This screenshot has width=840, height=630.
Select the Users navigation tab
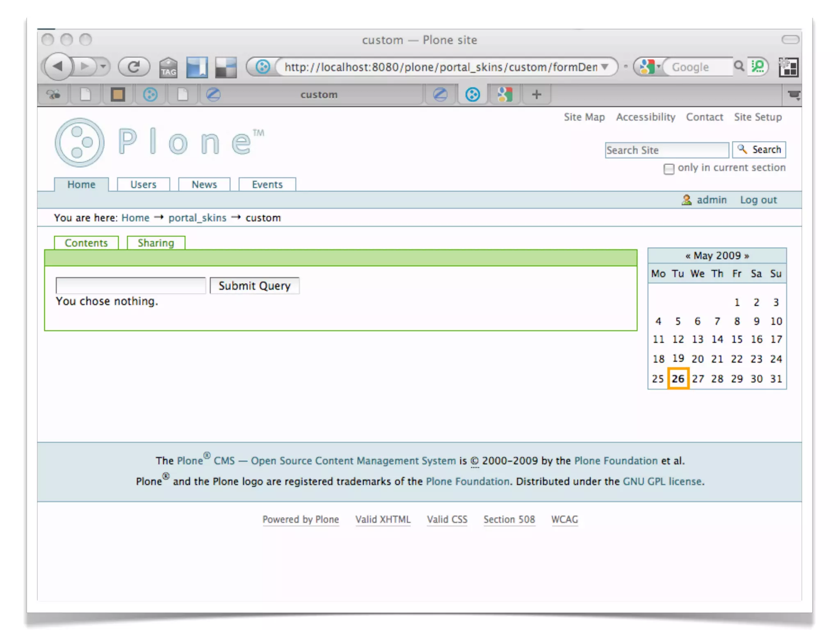click(x=143, y=185)
